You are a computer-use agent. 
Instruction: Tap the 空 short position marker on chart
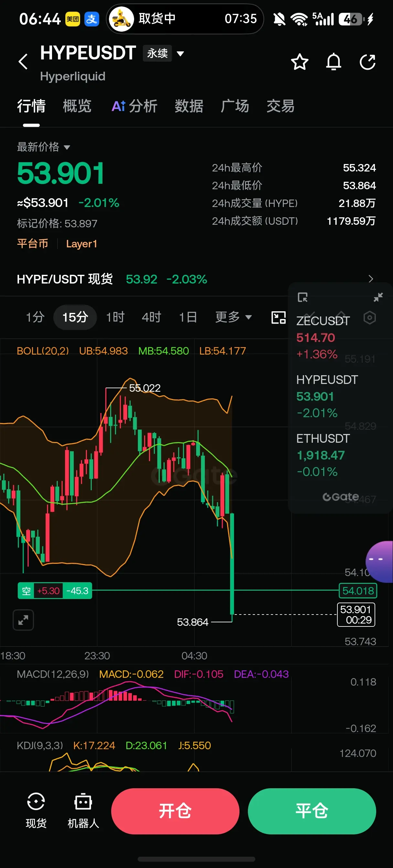click(55, 591)
